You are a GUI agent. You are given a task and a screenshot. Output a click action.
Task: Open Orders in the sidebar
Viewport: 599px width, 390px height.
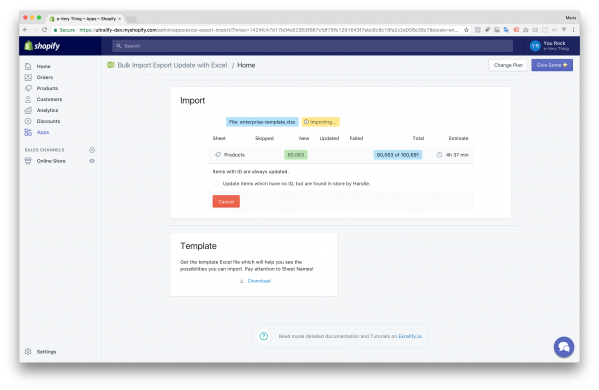tap(45, 77)
